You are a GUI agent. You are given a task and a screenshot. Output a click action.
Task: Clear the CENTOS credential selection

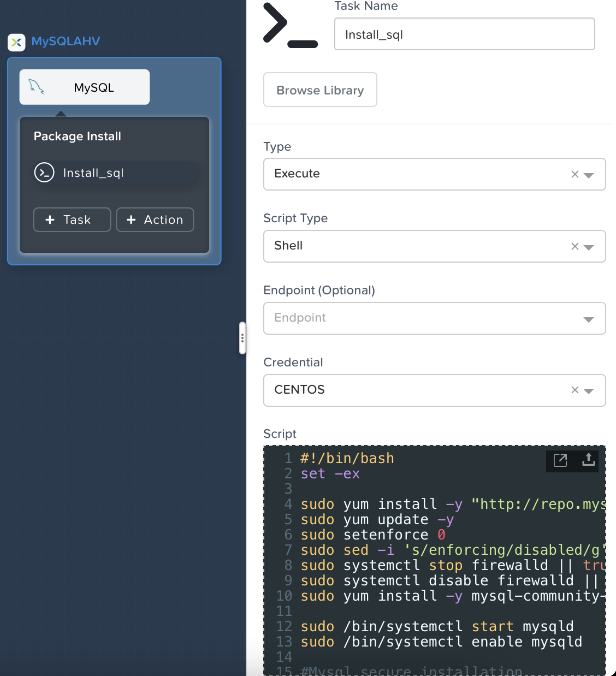click(574, 390)
